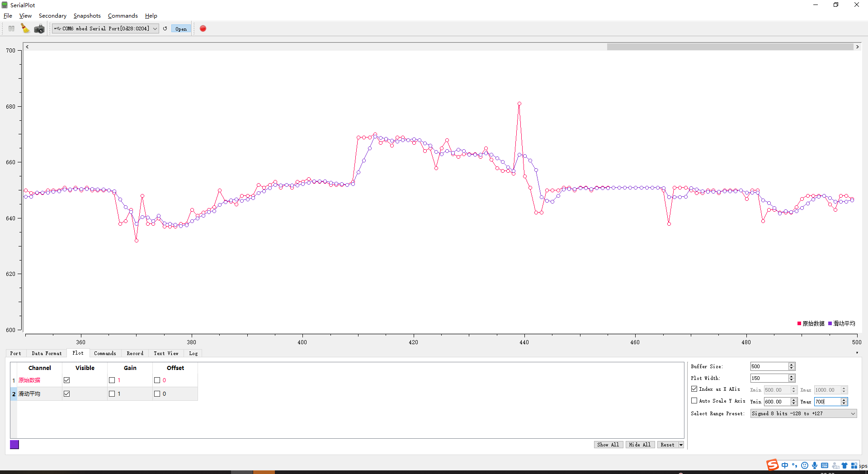Click the 原始数据 legend entry on plot
This screenshot has width=868, height=474.
click(811, 323)
